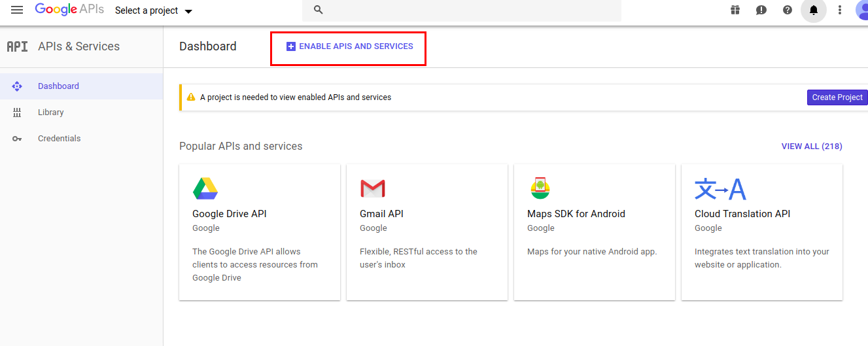Click the Cloud Translation description text
The height and width of the screenshot is (346, 868).
pos(762,258)
